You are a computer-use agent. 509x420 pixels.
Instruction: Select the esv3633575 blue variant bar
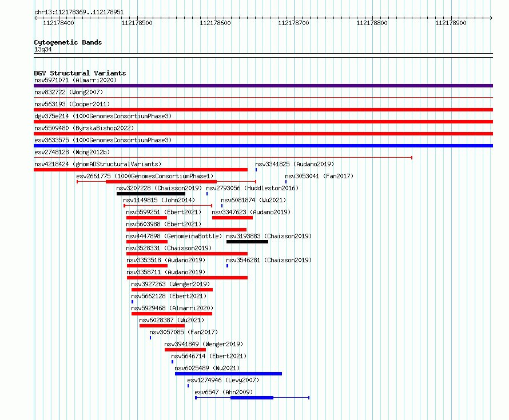click(263, 146)
